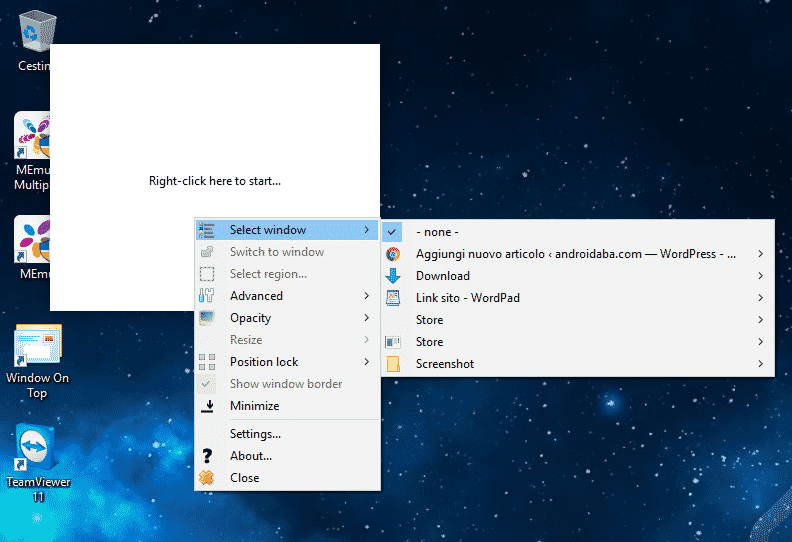Click 'Right-click here to start...' text
The width and height of the screenshot is (792, 542).
click(215, 181)
